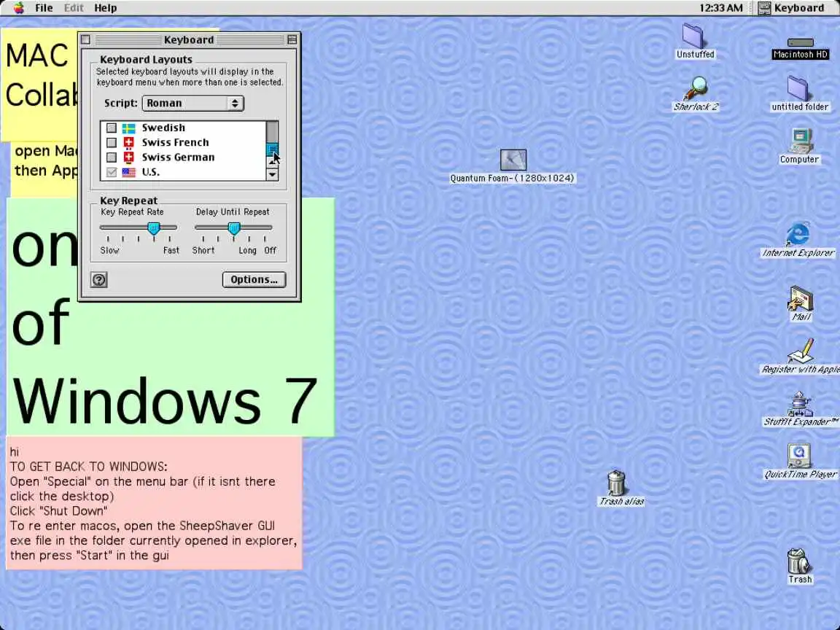Select the Macintosh HD drive icon
The image size is (840, 630).
pyautogui.click(x=800, y=43)
